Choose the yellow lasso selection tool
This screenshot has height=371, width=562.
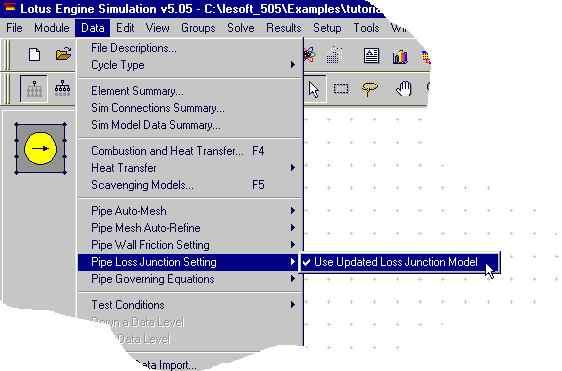370,89
